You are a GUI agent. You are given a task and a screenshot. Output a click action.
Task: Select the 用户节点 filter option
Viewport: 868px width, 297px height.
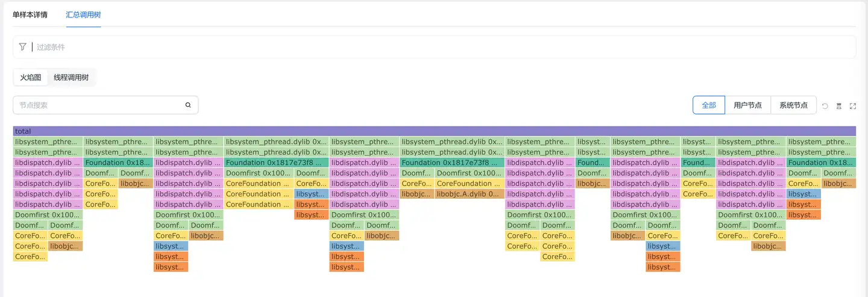(x=747, y=105)
